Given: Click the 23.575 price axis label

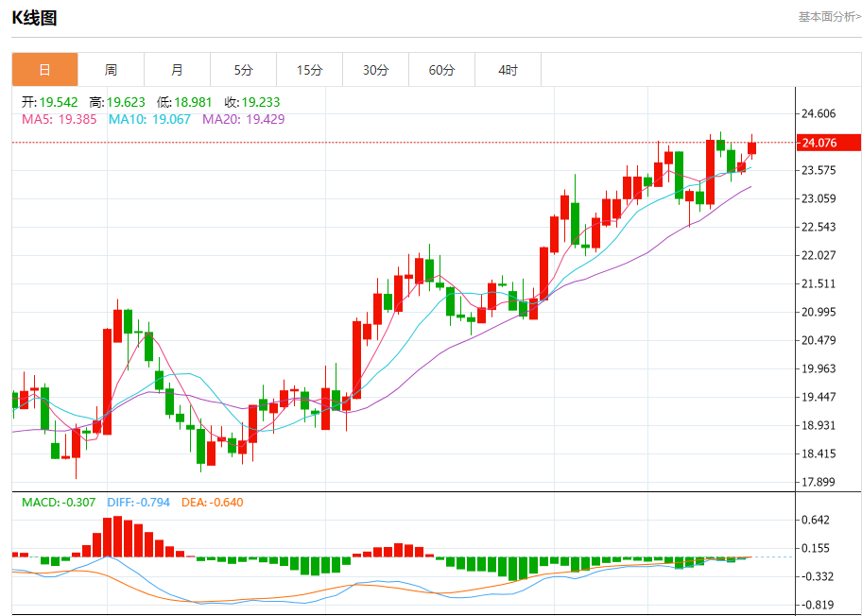Looking at the screenshot, I should coord(819,170).
